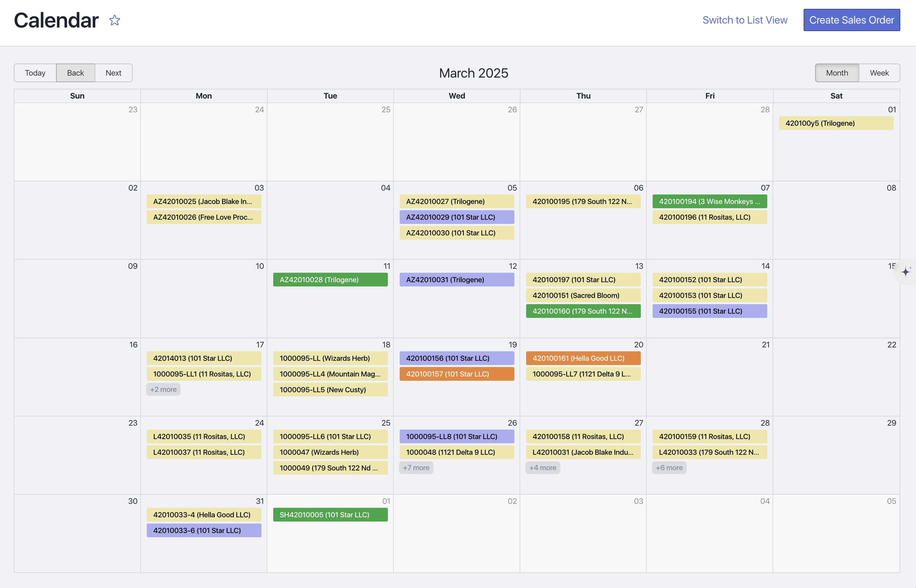This screenshot has height=588, width=916.
Task: Open order 420100196 (11 Rositas, LLC)
Action: [710, 217]
